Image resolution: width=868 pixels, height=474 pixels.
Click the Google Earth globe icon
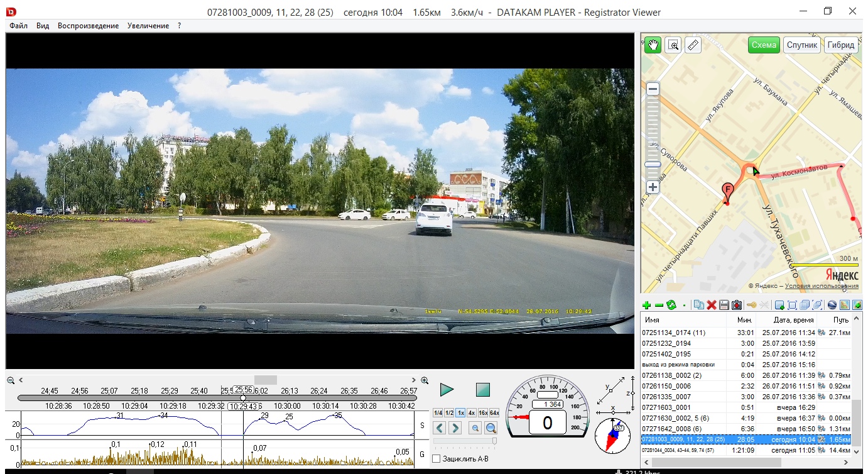click(832, 306)
